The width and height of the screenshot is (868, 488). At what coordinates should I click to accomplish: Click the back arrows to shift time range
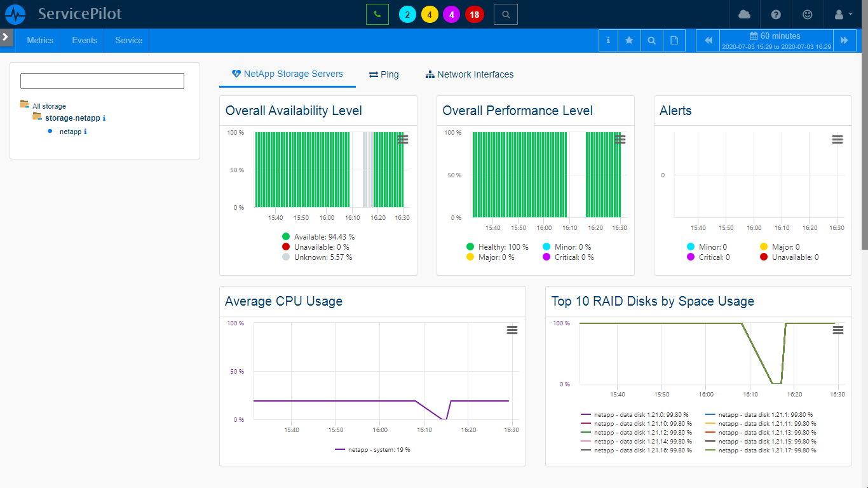pos(708,39)
